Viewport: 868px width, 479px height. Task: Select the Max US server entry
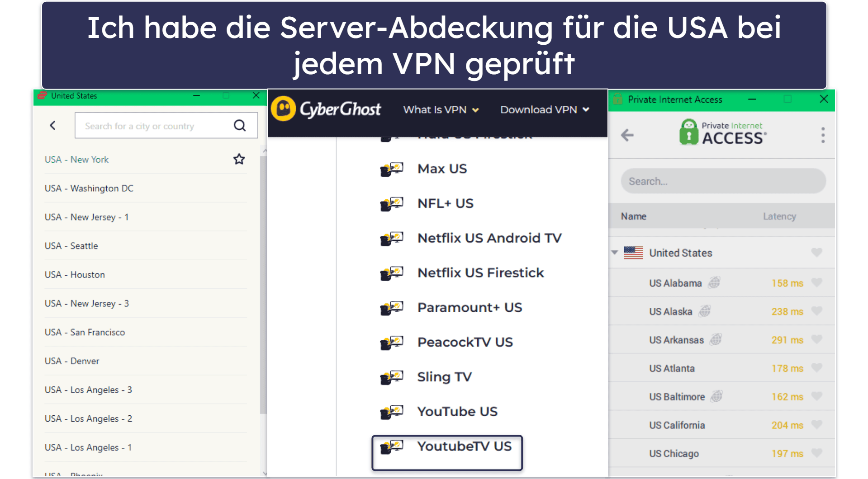(x=442, y=169)
